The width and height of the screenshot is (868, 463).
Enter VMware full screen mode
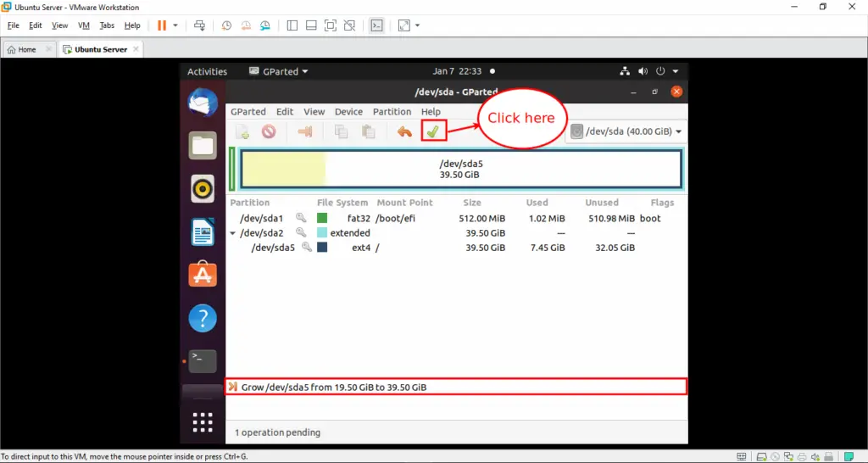[330, 25]
